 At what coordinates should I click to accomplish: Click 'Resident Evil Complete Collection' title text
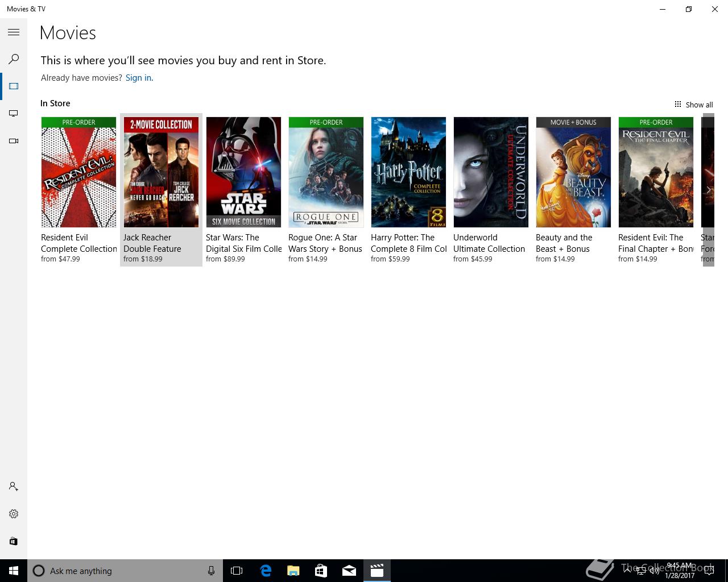pyautogui.click(x=79, y=243)
